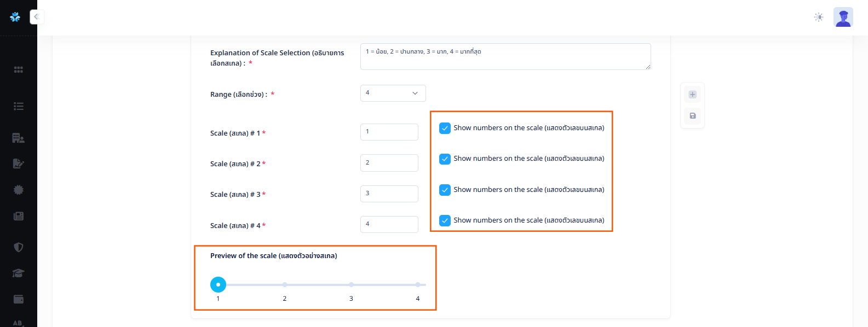Uncheck Show numbers for Scale # 2
Screen dimensions: 868x327
[445, 159]
